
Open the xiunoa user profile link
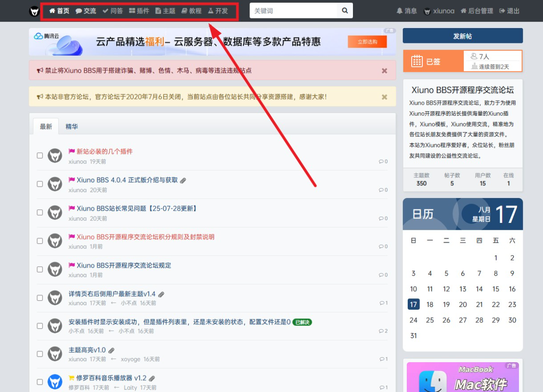pos(439,11)
